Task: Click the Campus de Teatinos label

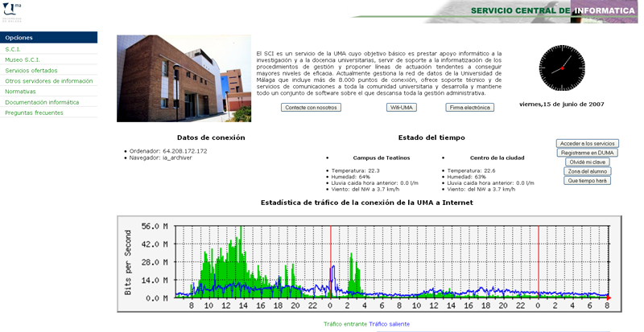Action: pos(382,158)
